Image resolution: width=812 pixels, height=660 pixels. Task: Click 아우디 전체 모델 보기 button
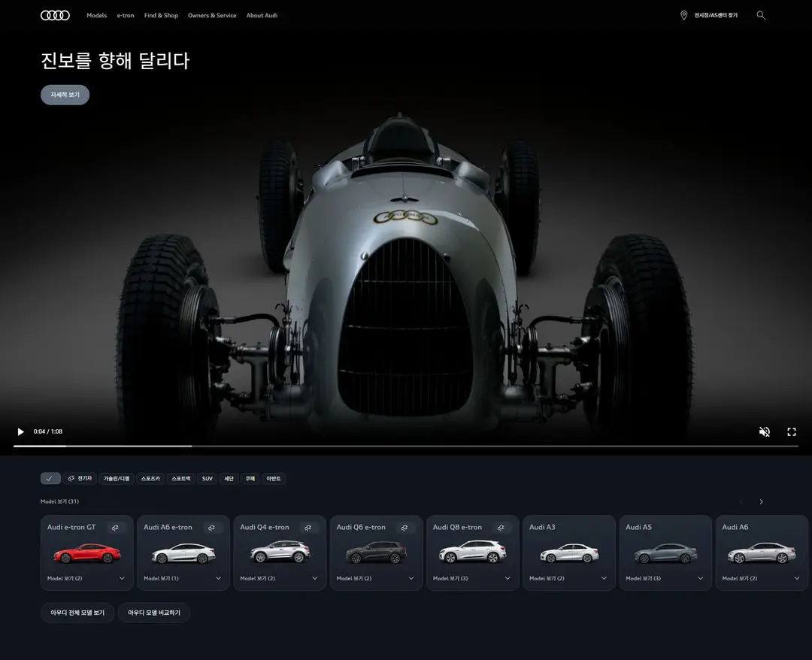[77, 613]
